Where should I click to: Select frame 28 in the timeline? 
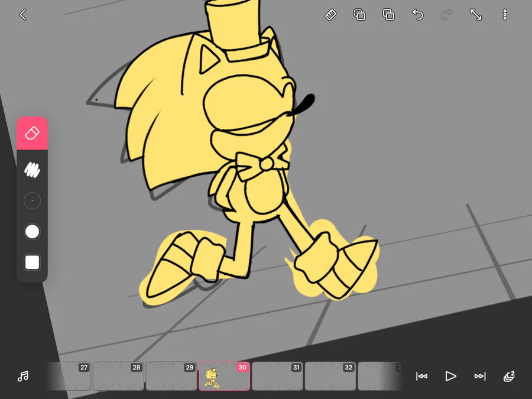point(118,376)
